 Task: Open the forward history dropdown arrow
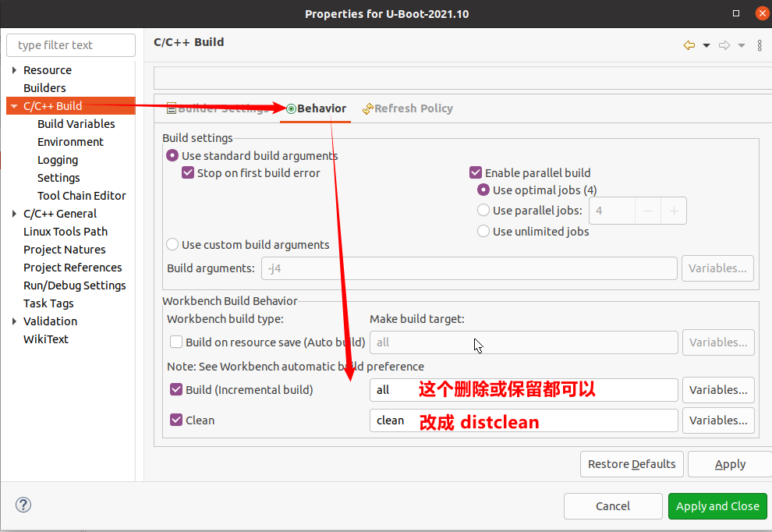click(x=742, y=45)
